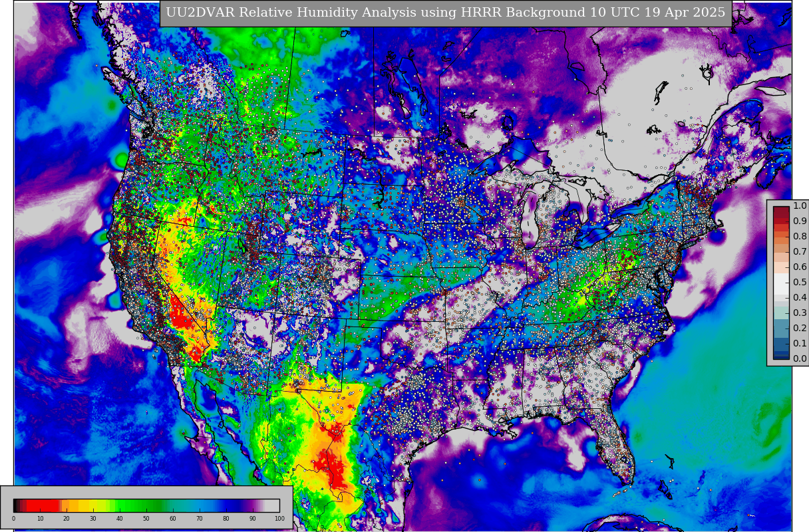Click the 0.4 label on the vertical legend
The height and width of the screenshot is (532, 809).
click(800, 297)
